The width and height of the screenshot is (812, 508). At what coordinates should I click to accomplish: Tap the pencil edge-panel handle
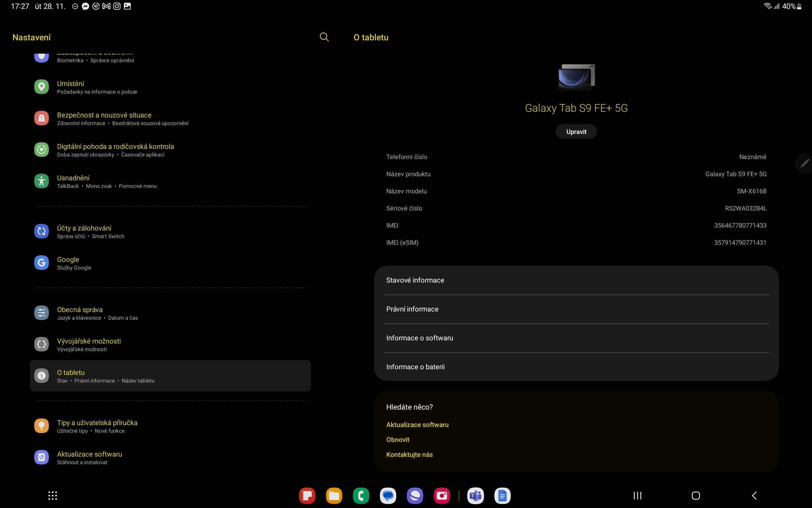(x=804, y=164)
